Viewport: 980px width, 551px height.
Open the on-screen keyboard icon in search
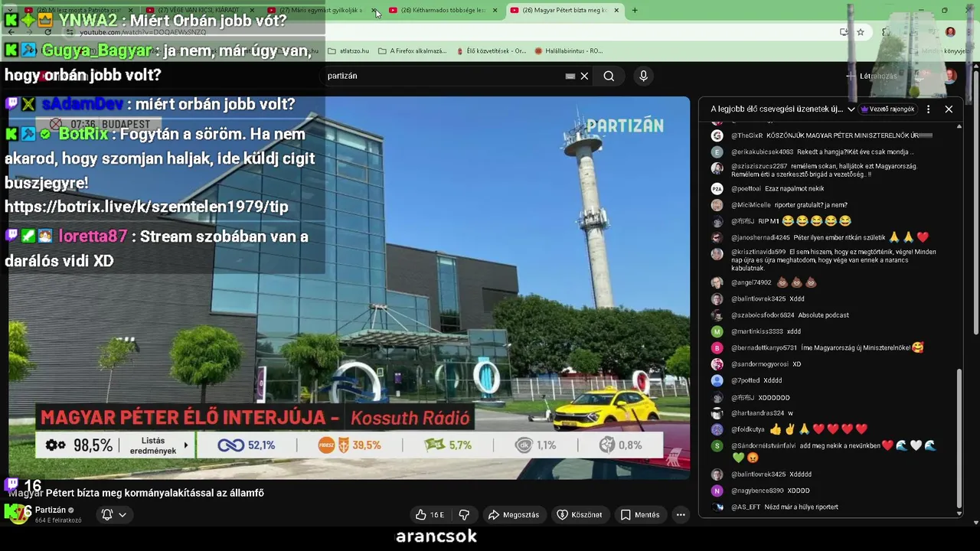click(x=570, y=76)
